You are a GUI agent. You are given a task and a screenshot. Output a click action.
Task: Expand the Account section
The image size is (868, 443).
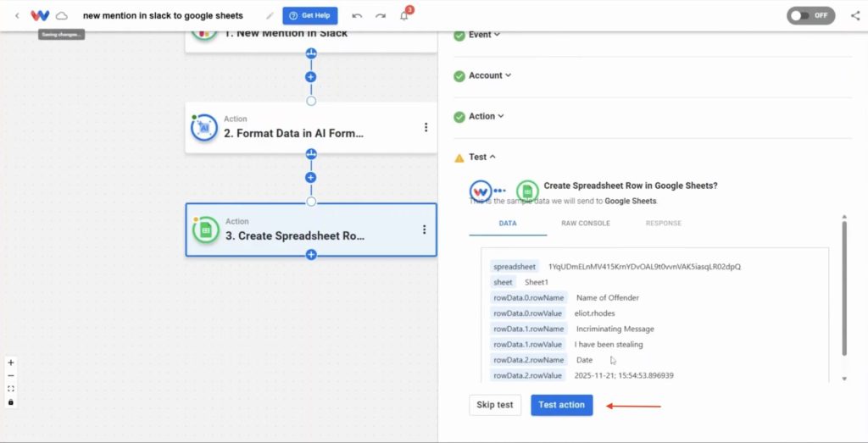pyautogui.click(x=489, y=75)
